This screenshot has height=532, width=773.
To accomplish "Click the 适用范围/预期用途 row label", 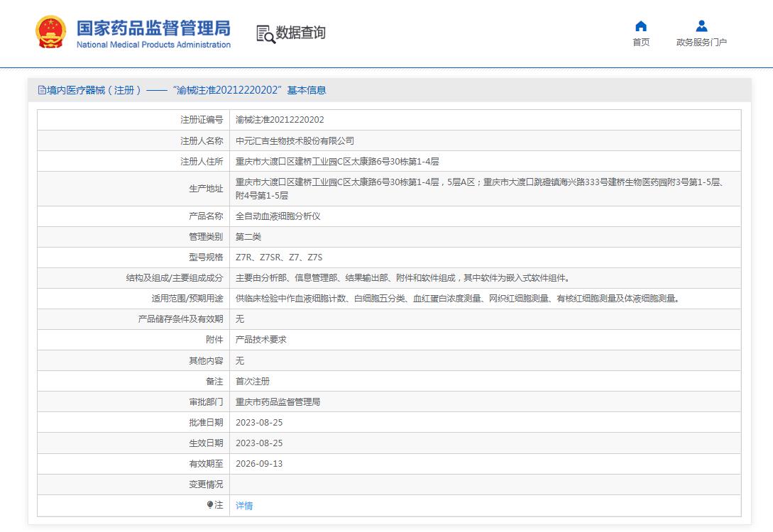I will (x=187, y=299).
